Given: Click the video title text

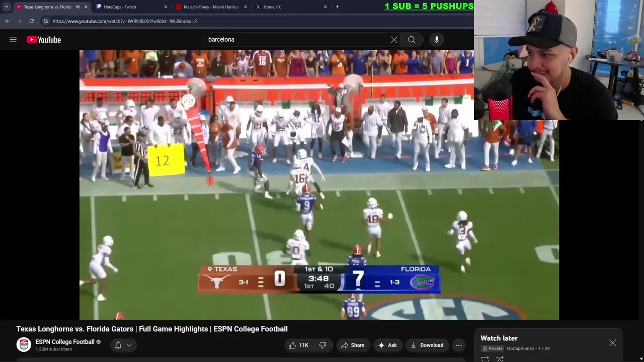Looking at the screenshot, I should (x=152, y=329).
